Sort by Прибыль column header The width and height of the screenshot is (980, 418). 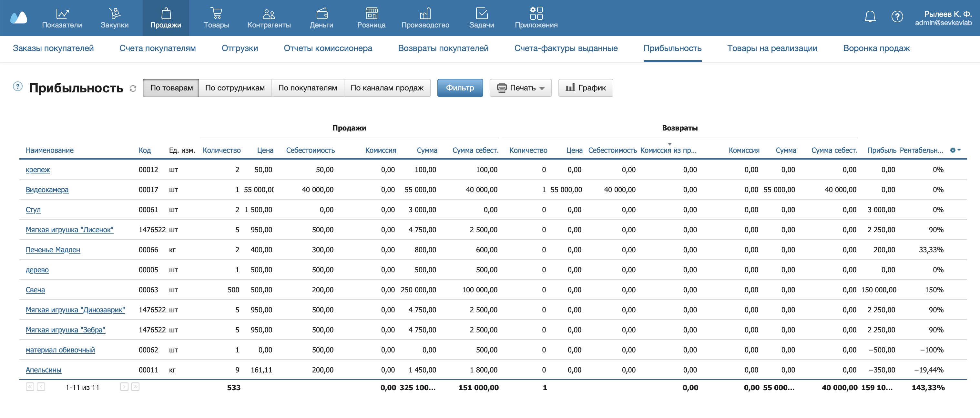coord(882,151)
